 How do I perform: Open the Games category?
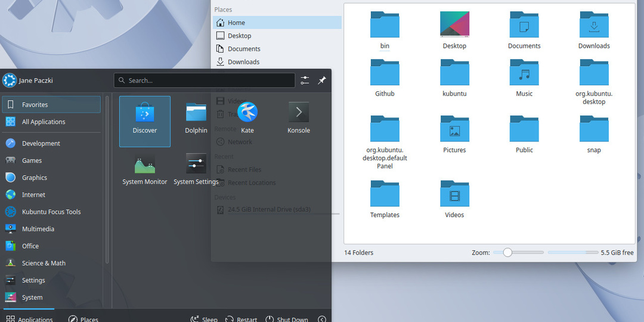[51, 160]
